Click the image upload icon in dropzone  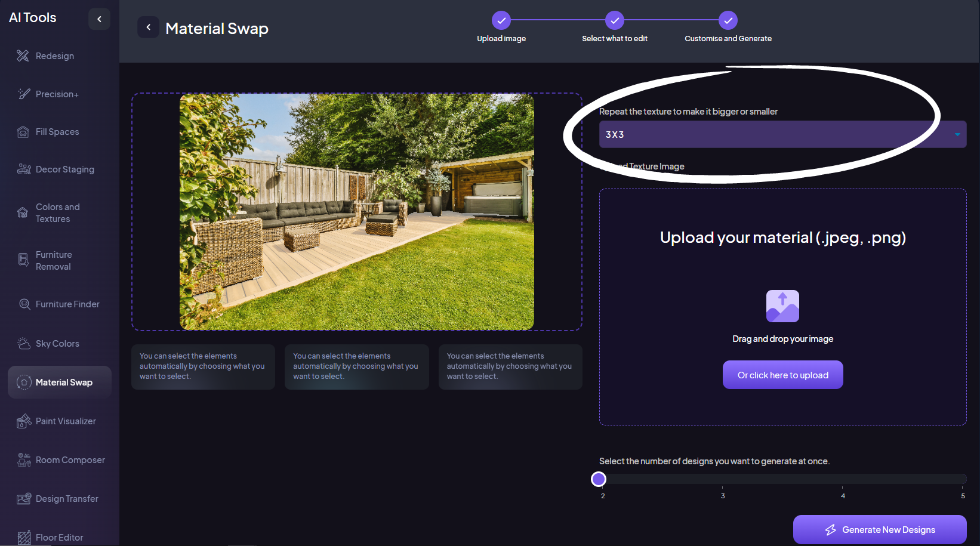[x=782, y=306]
